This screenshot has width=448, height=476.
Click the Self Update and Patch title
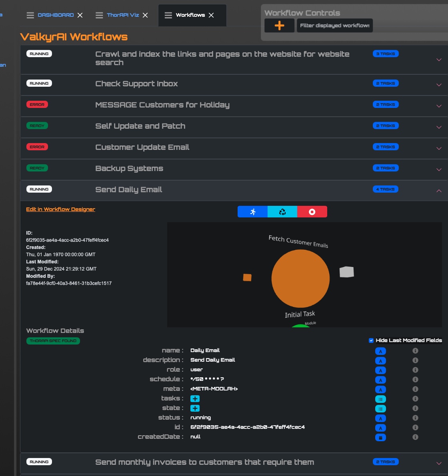(140, 126)
